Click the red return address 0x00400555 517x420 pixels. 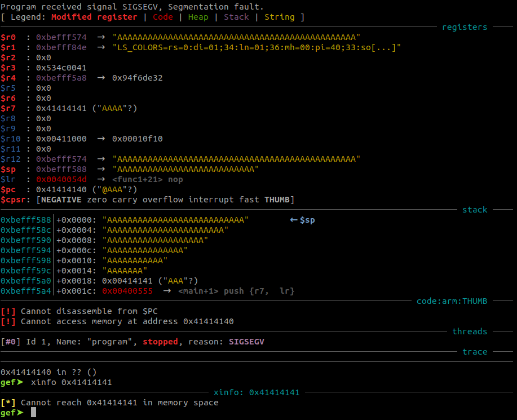pos(127,291)
